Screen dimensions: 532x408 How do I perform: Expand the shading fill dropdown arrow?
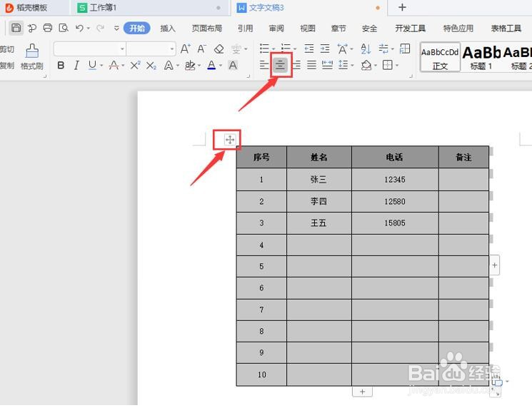point(376,65)
